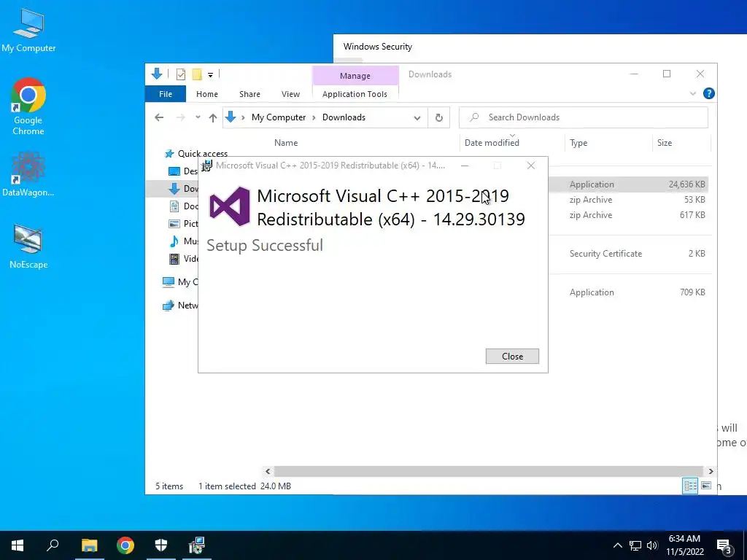Open the DataWagon desktop shortcut
747x560 pixels.
coord(28,174)
